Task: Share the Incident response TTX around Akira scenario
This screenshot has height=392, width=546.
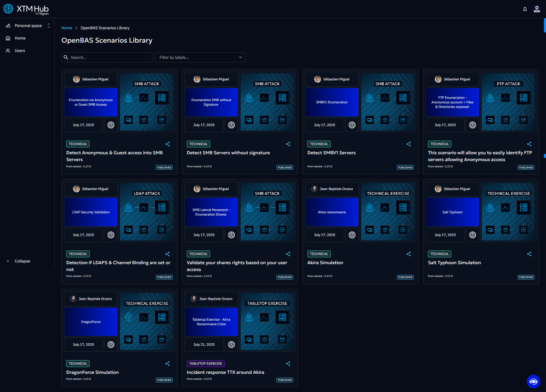Action: (x=288, y=364)
